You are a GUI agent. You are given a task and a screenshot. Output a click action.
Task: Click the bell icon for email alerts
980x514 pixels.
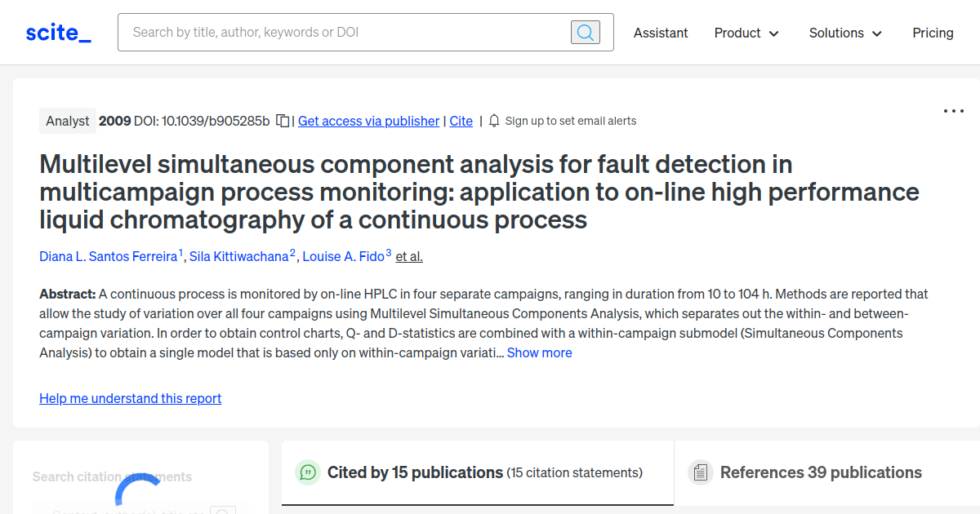coord(493,120)
